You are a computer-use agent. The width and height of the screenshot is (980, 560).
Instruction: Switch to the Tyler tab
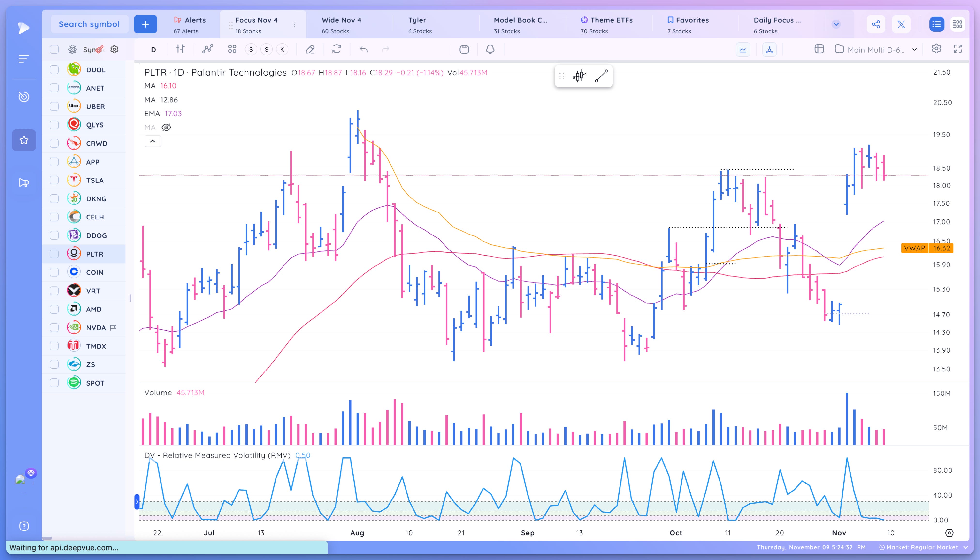tap(420, 25)
